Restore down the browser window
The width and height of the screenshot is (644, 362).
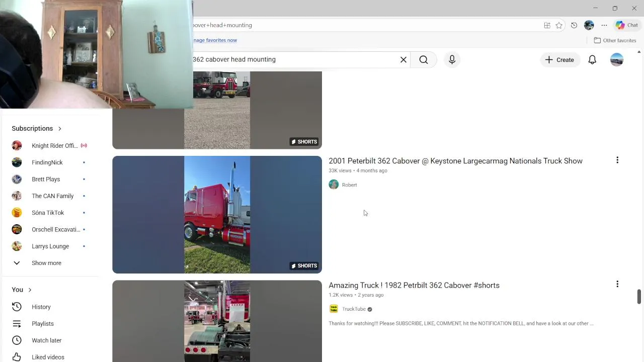615,8
